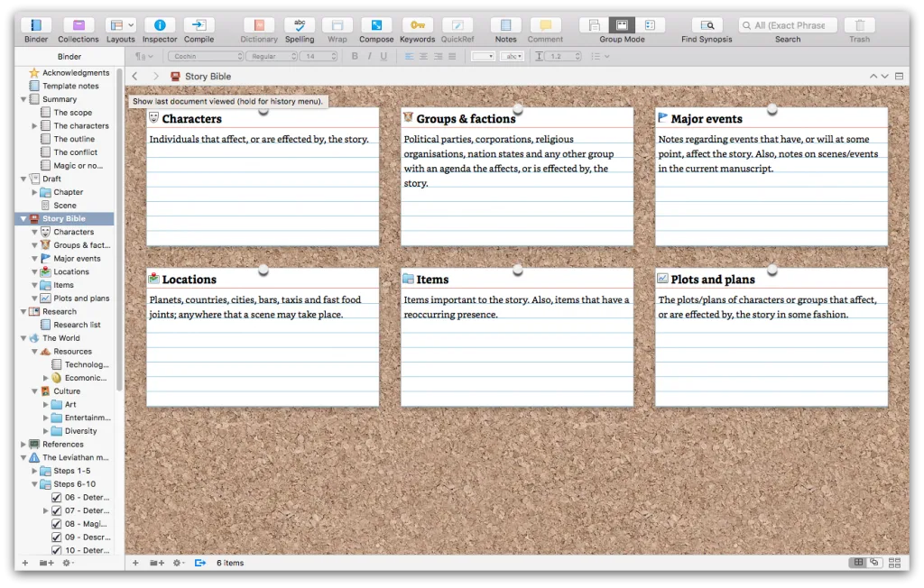Click the Wrap toolbar icon

337,25
